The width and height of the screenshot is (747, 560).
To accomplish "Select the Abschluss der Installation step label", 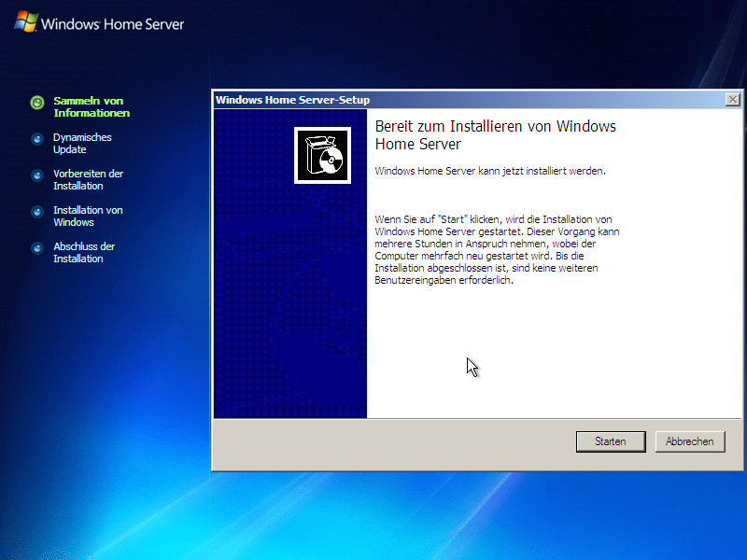I will tap(84, 253).
